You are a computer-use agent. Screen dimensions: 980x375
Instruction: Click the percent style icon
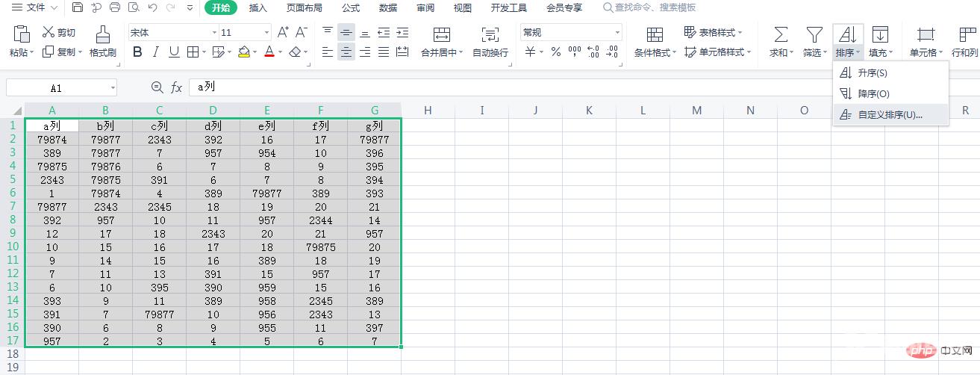pyautogui.click(x=555, y=52)
